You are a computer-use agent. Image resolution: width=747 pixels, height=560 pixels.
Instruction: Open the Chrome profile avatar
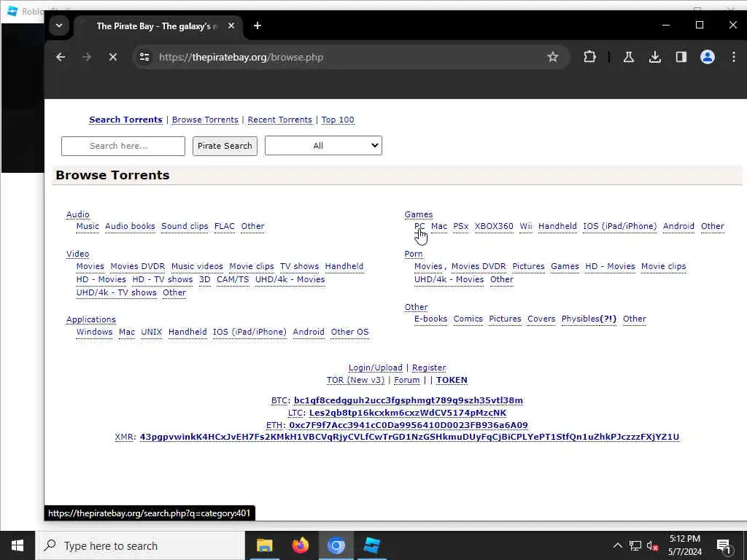point(708,57)
